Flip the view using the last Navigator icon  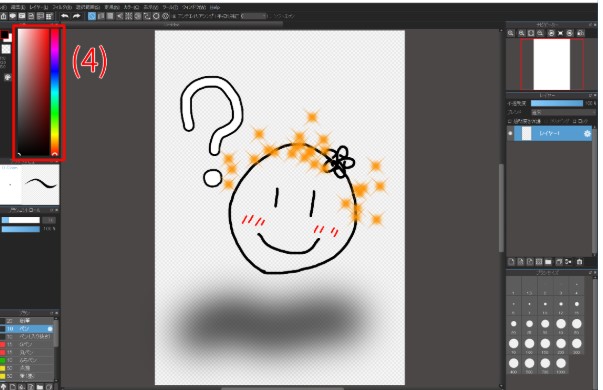point(581,33)
